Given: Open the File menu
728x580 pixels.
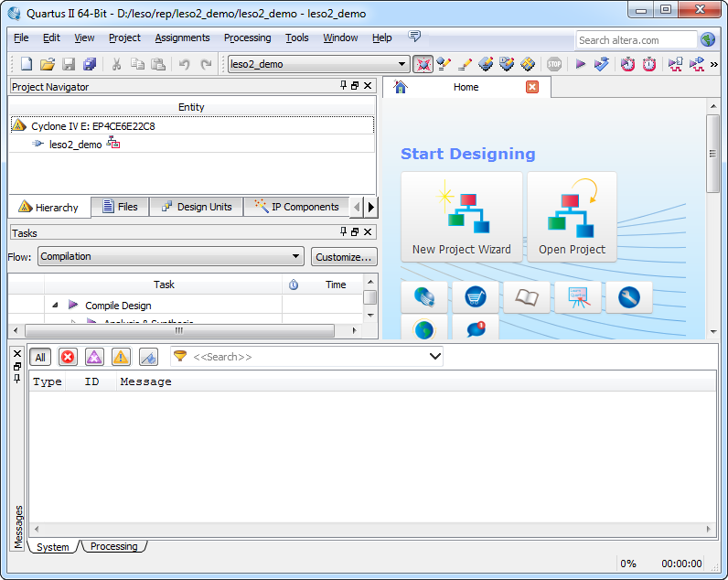Looking at the screenshot, I should [x=21, y=38].
